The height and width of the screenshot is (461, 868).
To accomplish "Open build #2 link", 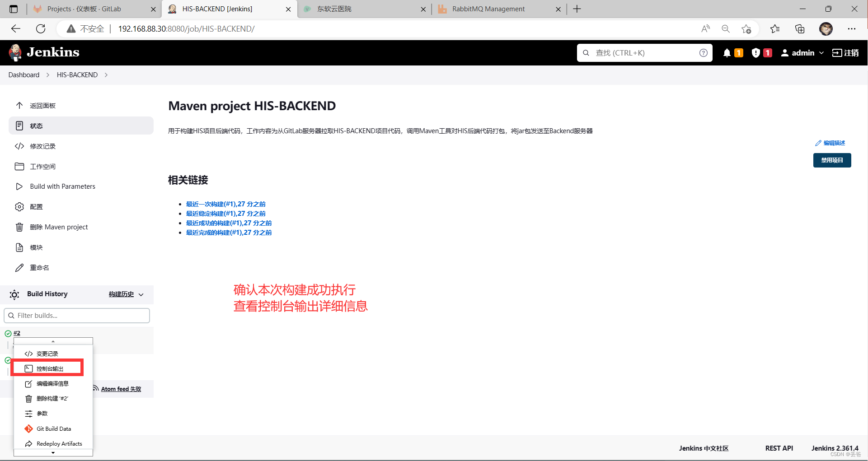I will (x=17, y=333).
